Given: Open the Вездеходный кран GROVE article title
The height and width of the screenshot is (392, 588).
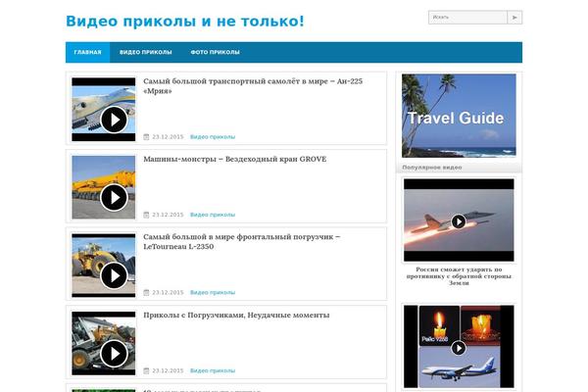Looking at the screenshot, I should pos(235,159).
